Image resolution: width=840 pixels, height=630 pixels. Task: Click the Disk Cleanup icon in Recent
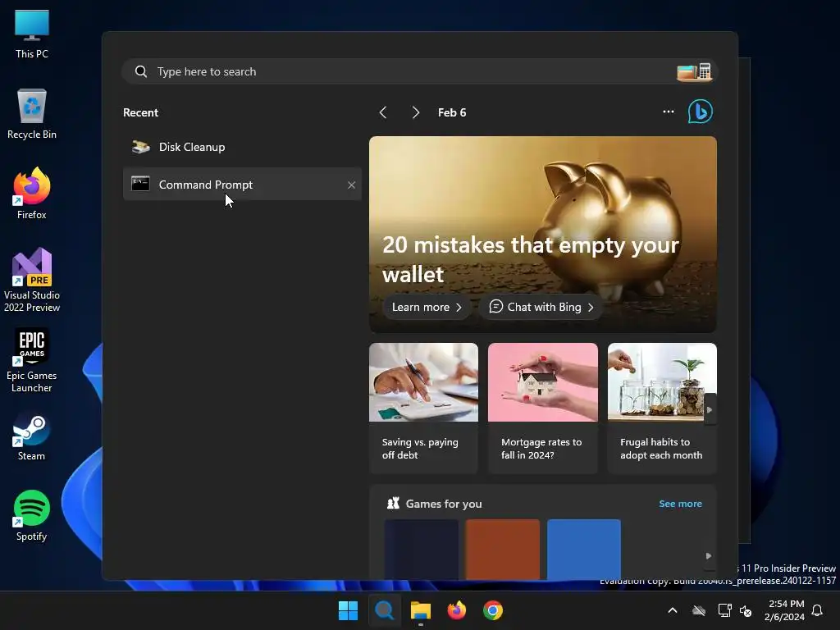tap(141, 147)
